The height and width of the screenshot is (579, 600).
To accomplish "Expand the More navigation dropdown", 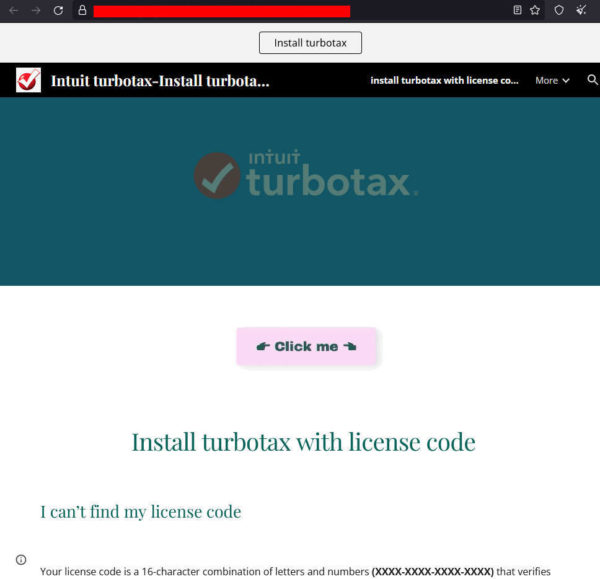I will [552, 80].
